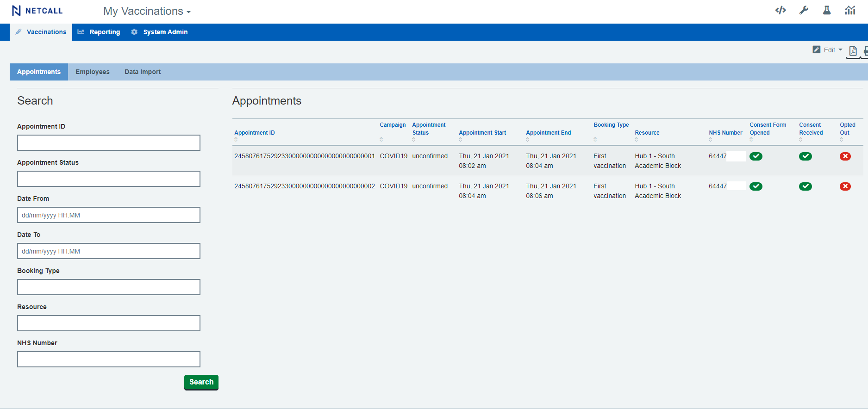
Task: Expand the My Vaccinations dropdown
Action: pyautogui.click(x=147, y=11)
